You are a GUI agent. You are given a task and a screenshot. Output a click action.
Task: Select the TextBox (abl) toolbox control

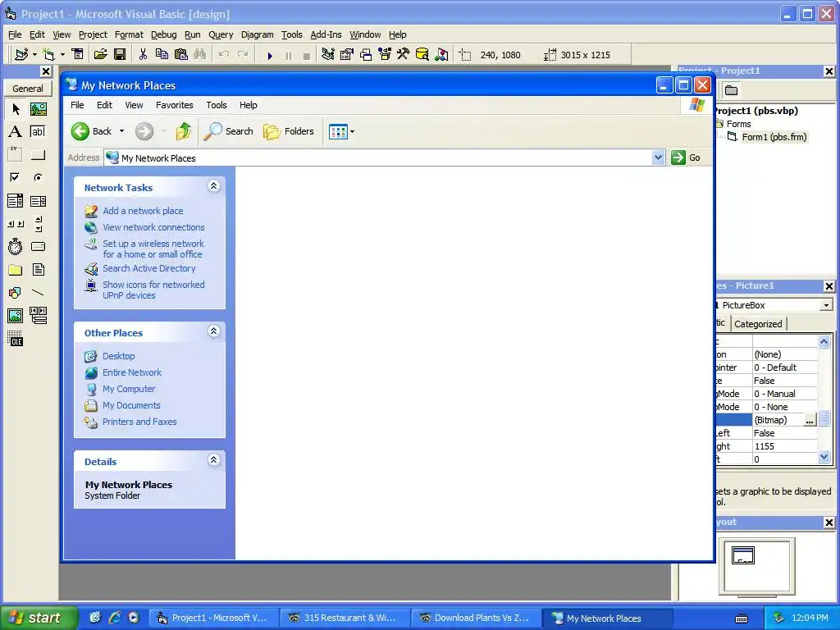38,132
